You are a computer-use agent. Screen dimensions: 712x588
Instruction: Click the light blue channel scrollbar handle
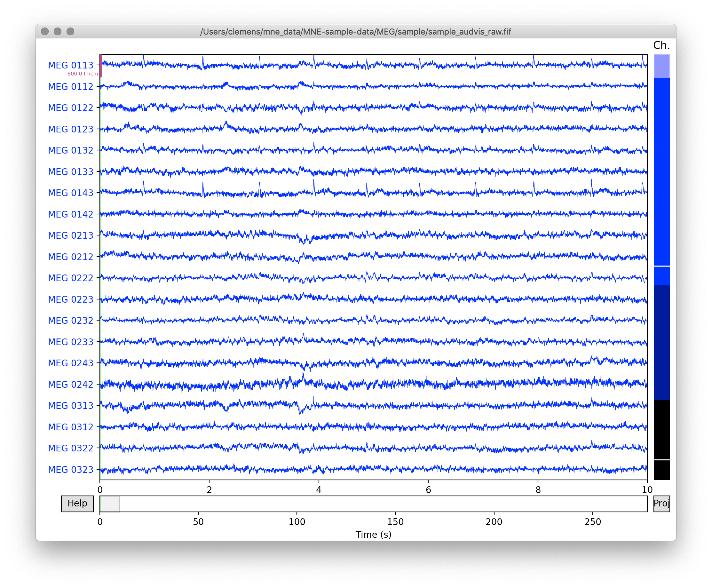tap(661, 66)
